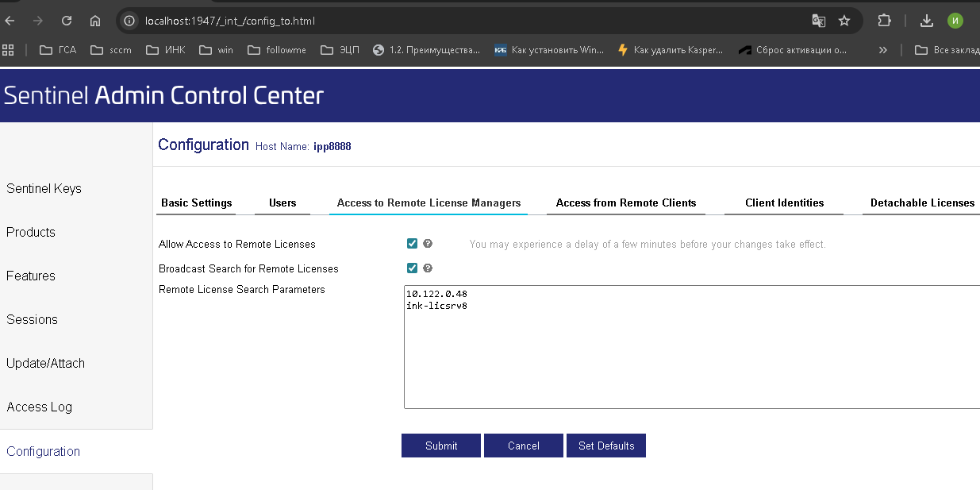Open the Basic Settings tab

point(197,203)
